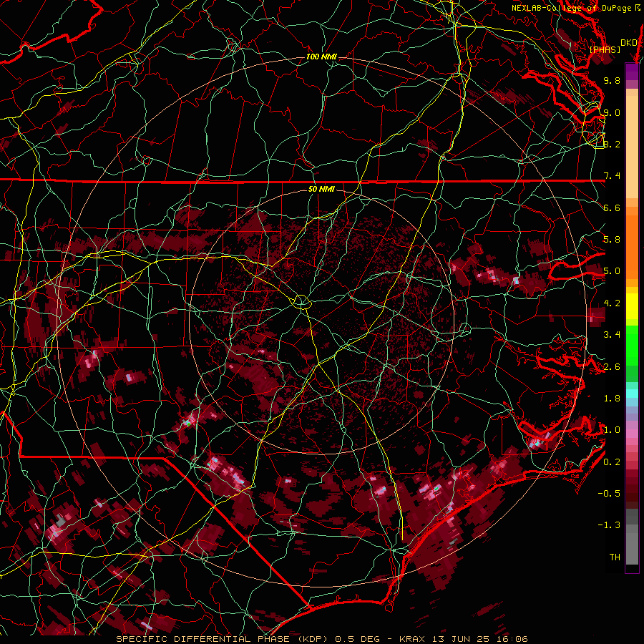Click the 4.2 value on the color scale
The height and width of the screenshot is (644, 644).
coord(612,303)
